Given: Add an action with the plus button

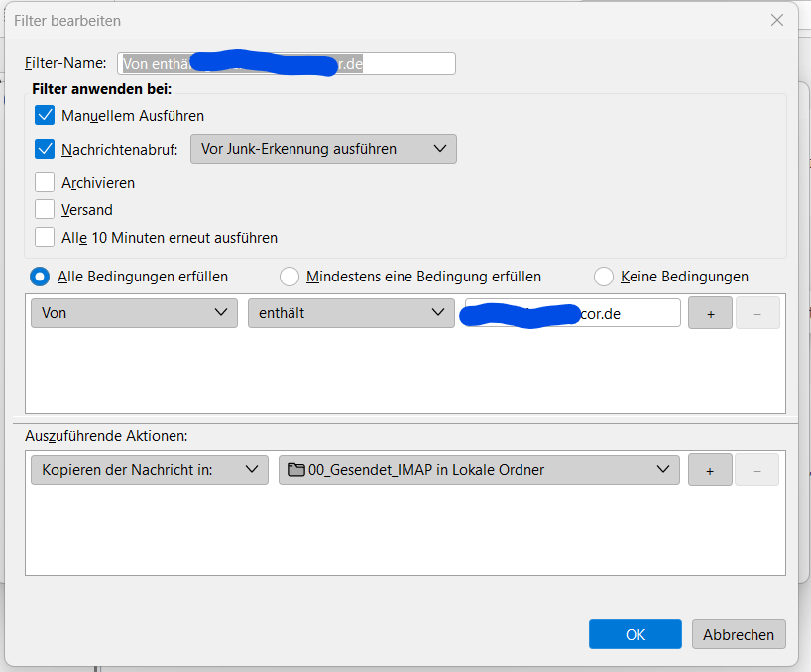Looking at the screenshot, I should point(710,470).
